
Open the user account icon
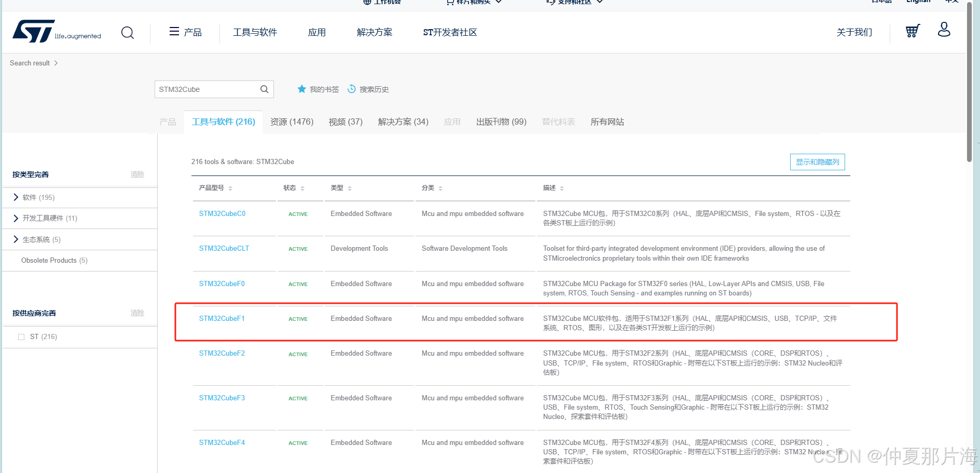[x=944, y=30]
